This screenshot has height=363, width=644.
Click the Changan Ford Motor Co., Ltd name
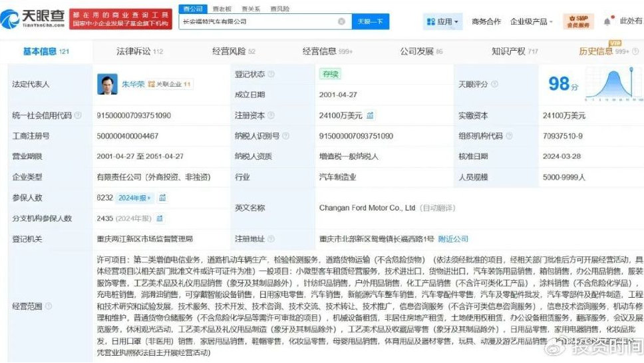click(x=367, y=208)
